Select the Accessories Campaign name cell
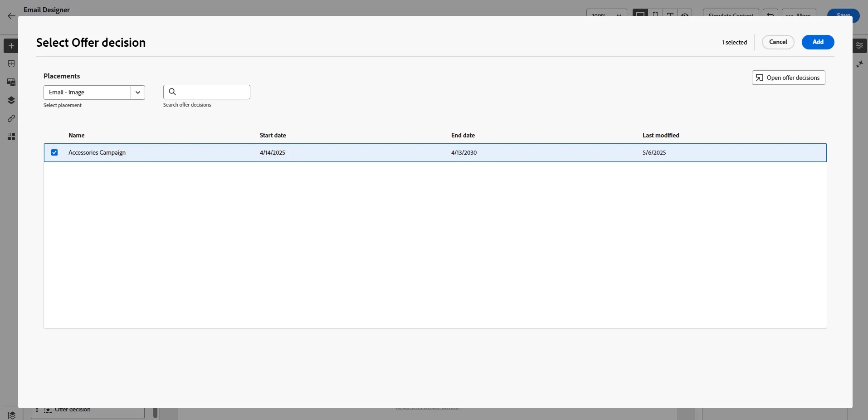This screenshot has height=420, width=868. click(97, 152)
